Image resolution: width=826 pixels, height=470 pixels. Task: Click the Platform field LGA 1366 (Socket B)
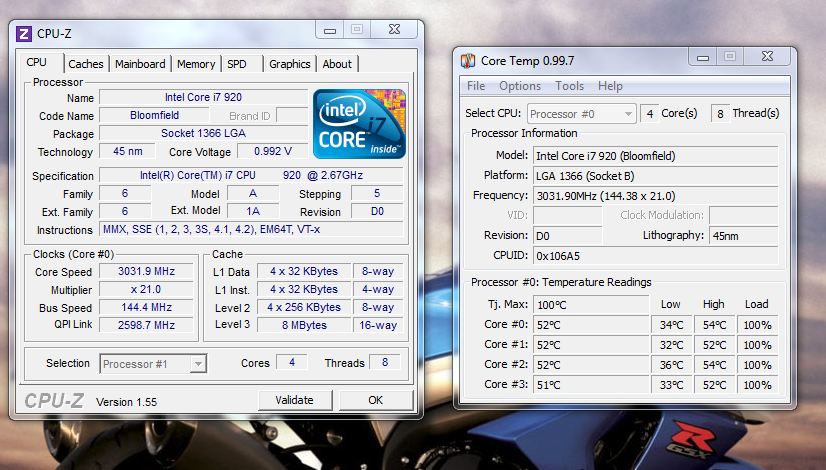[x=656, y=176]
